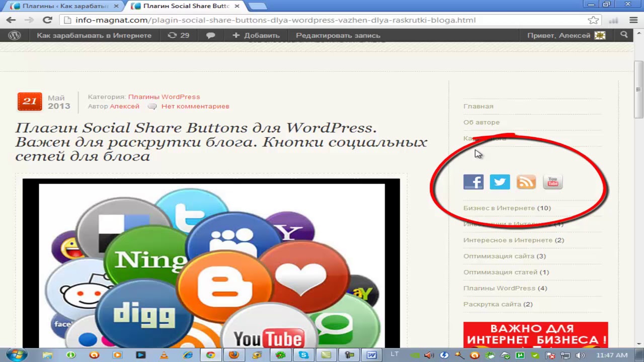Screen dimensions: 644x362
Task: Open a new browser tab
Action: (258, 6)
